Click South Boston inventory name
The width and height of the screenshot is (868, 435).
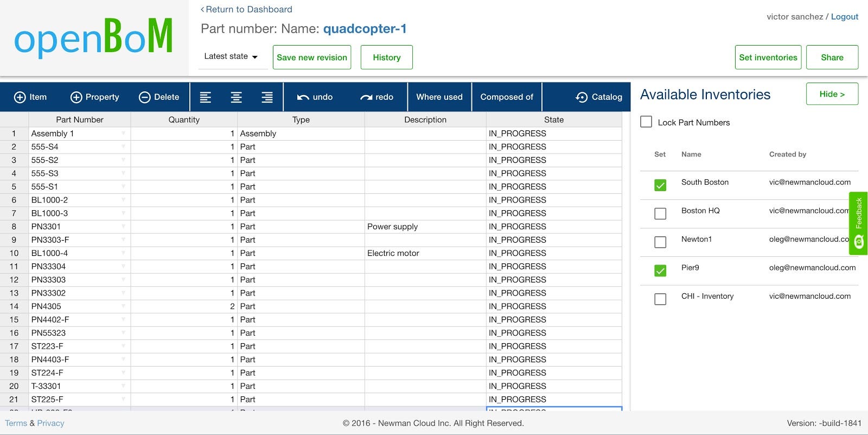705,182
